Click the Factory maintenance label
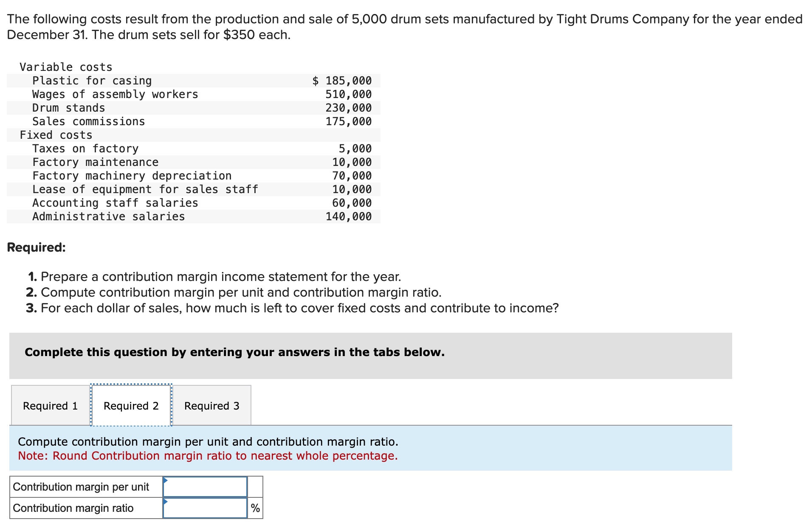The height and width of the screenshot is (522, 812). click(96, 162)
